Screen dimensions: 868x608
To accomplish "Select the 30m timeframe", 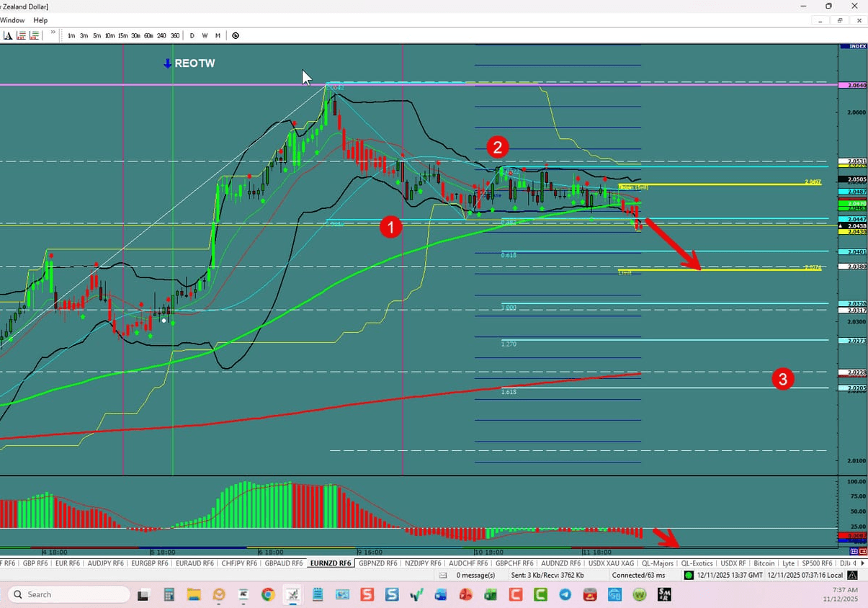I will click(x=135, y=35).
